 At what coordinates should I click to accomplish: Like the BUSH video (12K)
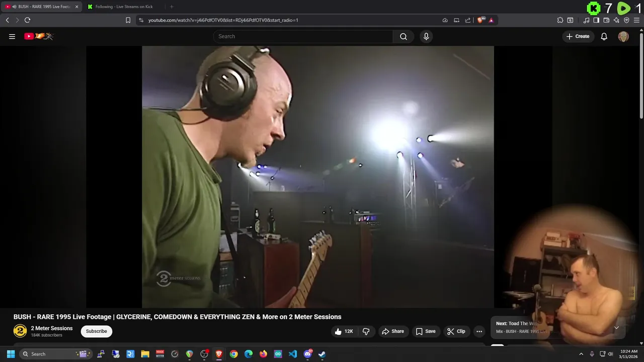tap(344, 331)
